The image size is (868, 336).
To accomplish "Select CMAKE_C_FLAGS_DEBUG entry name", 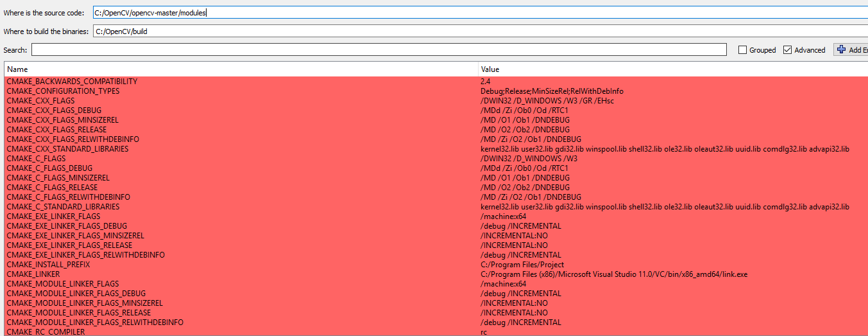I will (49, 168).
